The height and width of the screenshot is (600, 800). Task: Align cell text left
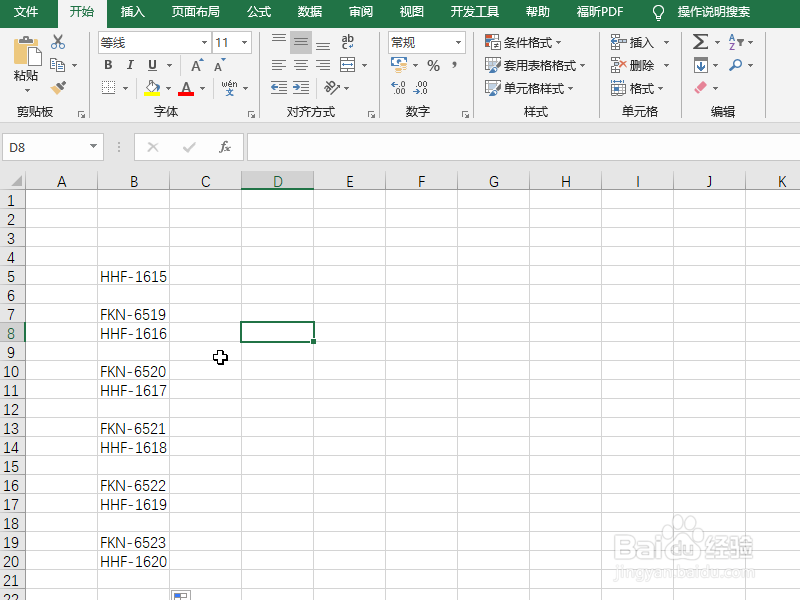point(279,65)
